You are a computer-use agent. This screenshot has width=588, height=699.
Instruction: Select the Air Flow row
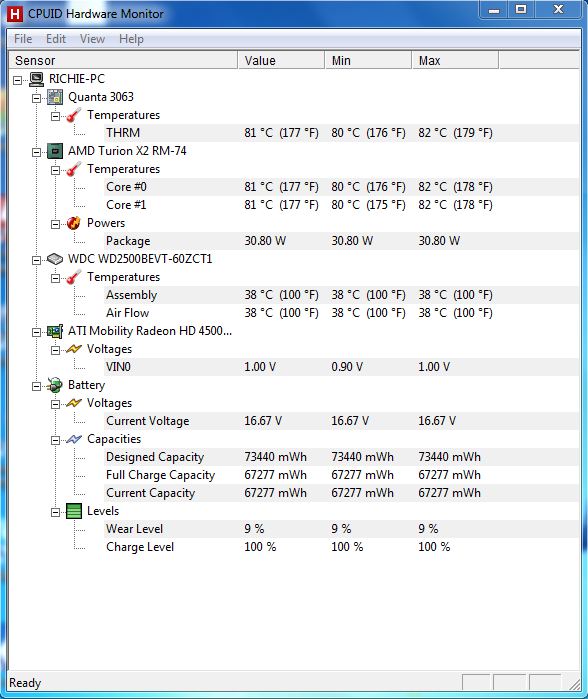click(x=341, y=313)
